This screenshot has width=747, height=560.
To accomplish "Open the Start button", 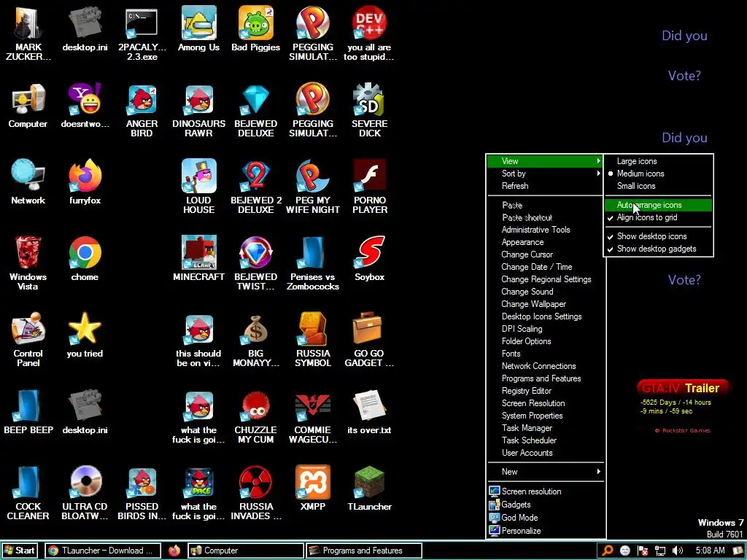I will pos(20,551).
